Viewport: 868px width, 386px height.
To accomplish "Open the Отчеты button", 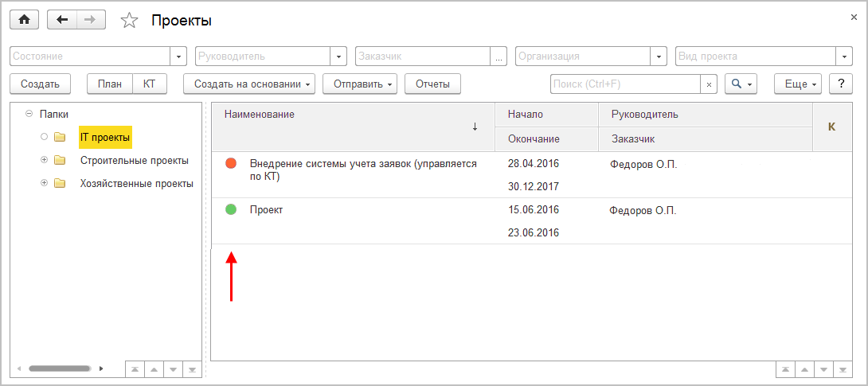I will [432, 84].
